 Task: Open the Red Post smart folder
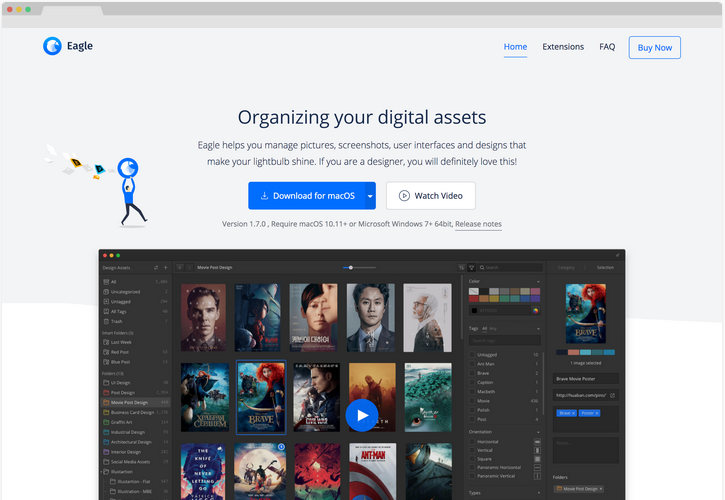(135, 352)
